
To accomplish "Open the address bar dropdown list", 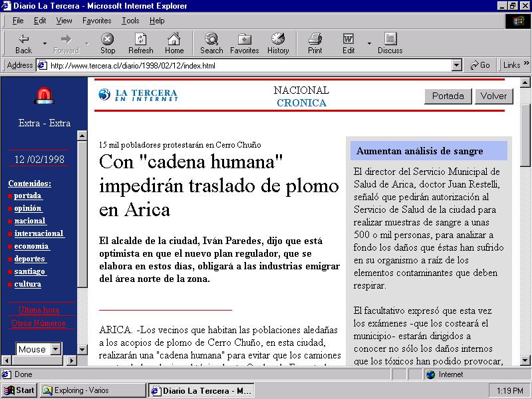I will coord(457,65).
